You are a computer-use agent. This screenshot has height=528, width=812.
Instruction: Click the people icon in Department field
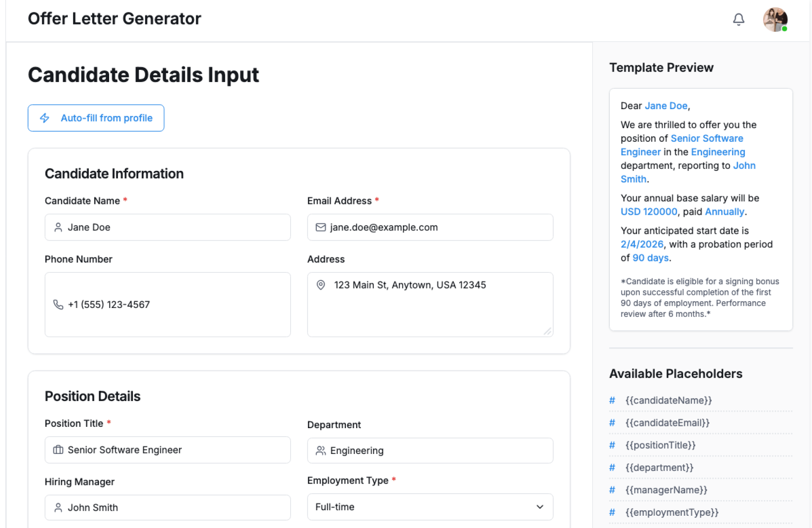321,451
